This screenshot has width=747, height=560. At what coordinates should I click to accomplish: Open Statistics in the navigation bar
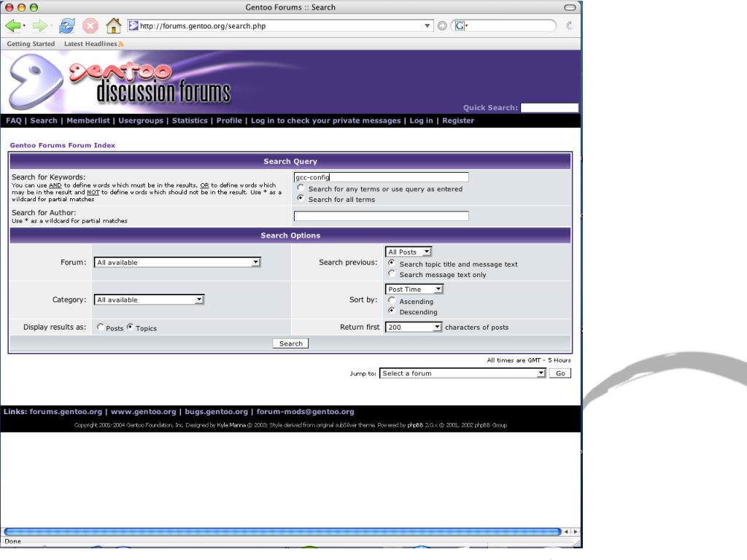[190, 120]
